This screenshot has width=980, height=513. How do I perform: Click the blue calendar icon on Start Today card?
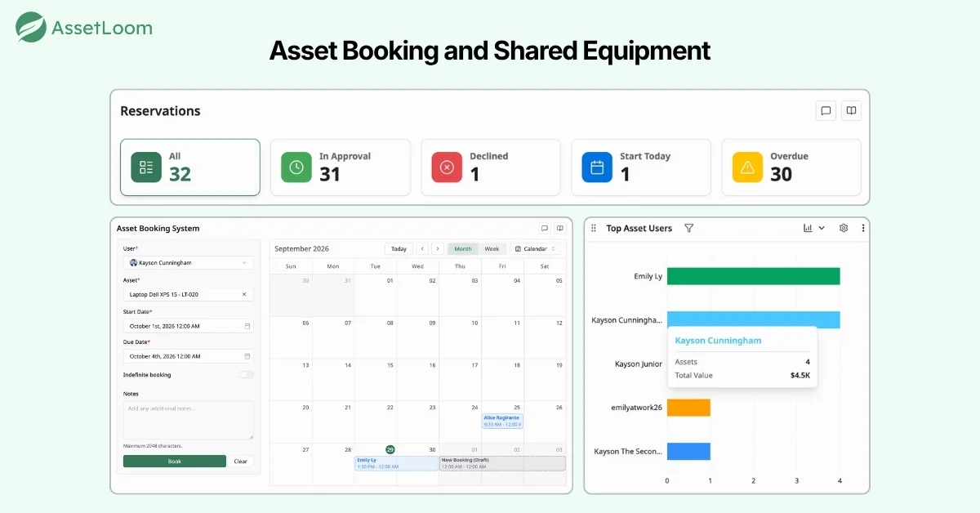coord(597,167)
